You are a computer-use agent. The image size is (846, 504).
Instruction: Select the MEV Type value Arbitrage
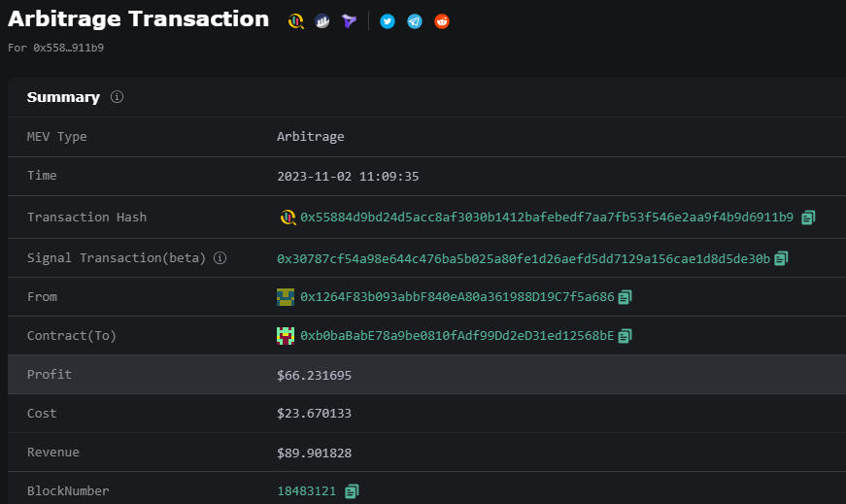tap(311, 137)
